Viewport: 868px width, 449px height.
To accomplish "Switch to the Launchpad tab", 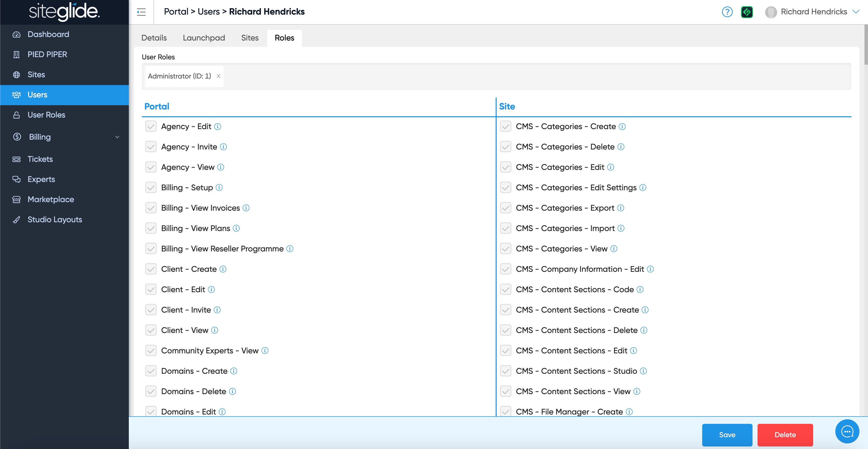I will 204,38.
